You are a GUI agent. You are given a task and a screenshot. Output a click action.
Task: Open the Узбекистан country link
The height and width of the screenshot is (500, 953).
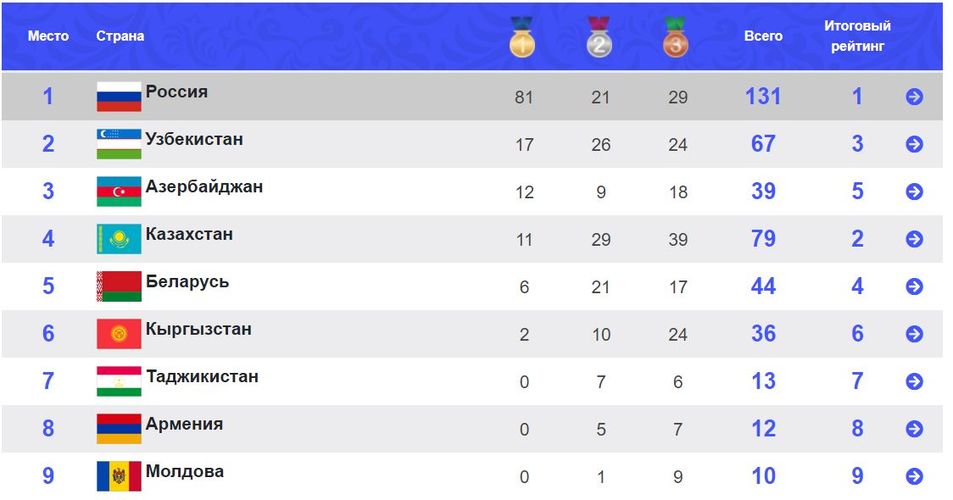pos(194,139)
